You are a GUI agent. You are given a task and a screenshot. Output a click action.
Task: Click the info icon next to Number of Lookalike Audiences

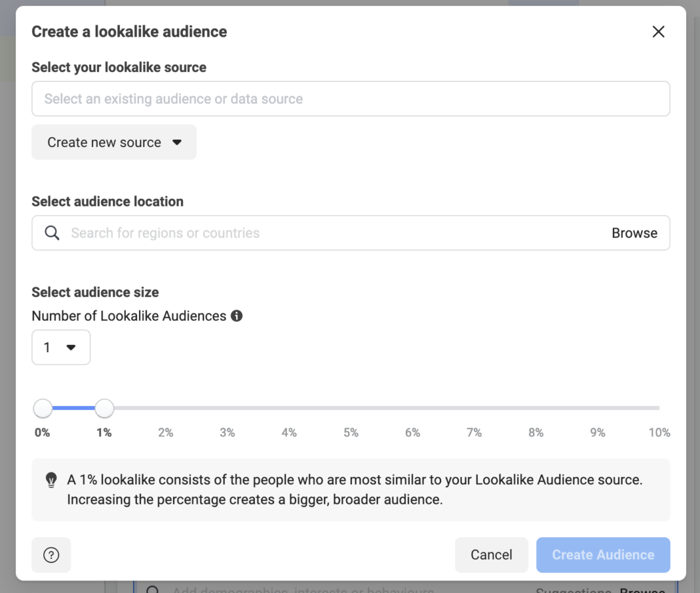coord(237,316)
